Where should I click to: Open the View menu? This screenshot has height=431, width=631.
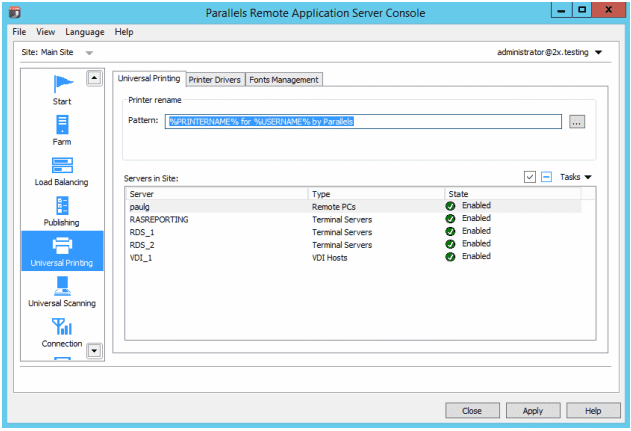45,32
